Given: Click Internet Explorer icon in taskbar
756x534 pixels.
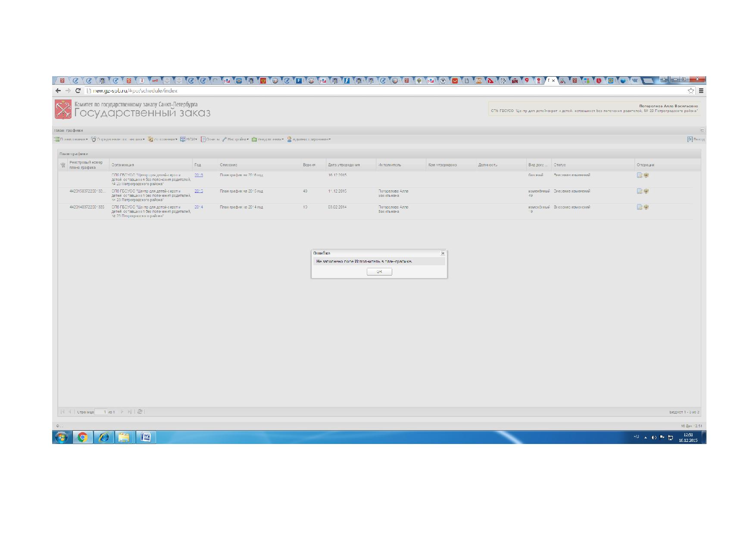Looking at the screenshot, I should (103, 438).
